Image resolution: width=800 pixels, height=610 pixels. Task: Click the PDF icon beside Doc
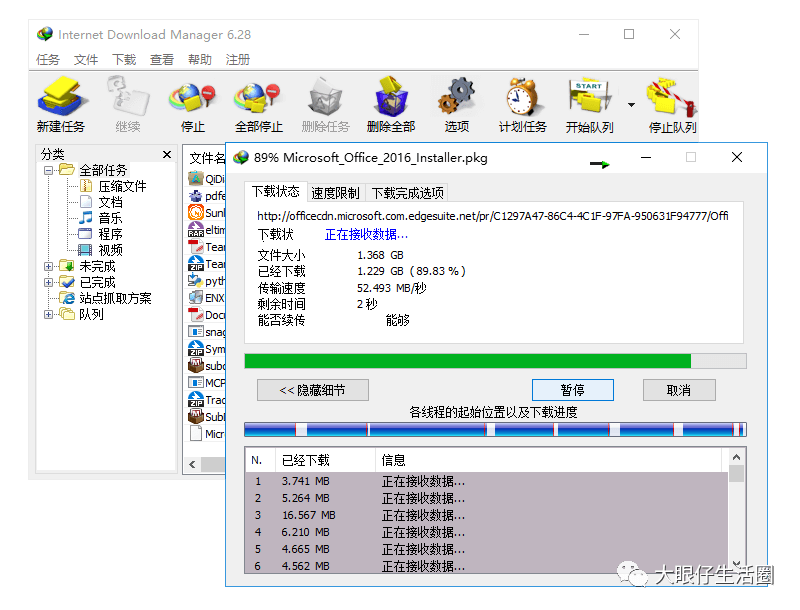click(196, 315)
